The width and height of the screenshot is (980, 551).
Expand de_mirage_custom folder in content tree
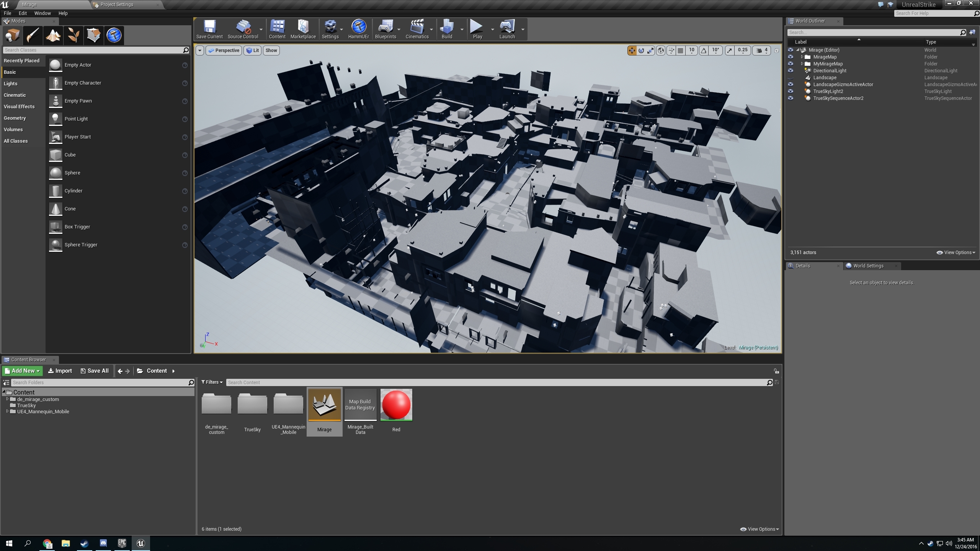[x=7, y=399]
